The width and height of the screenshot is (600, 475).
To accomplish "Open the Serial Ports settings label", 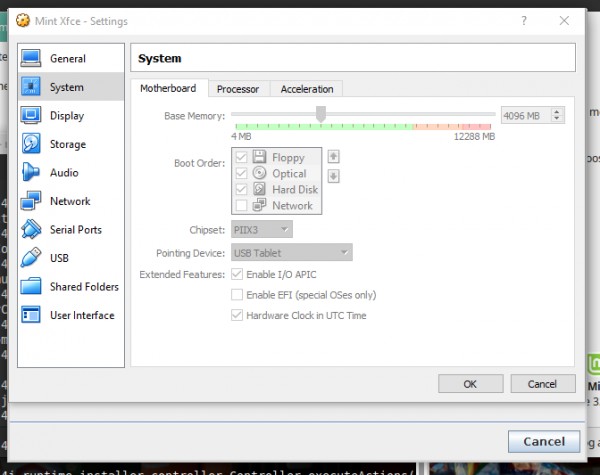I will (76, 230).
